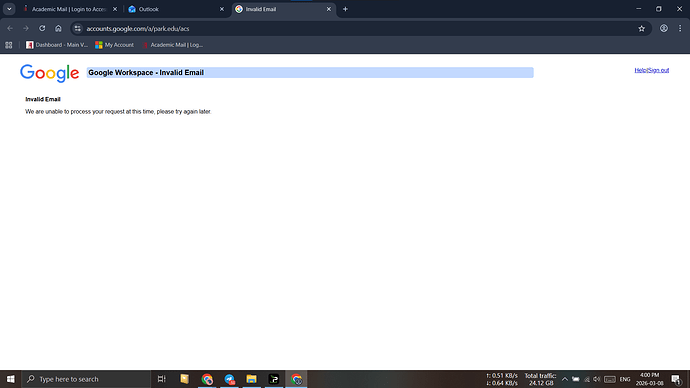690x388 pixels.
Task: Open the clock showing 4:00 PM
Action: [x=650, y=379]
